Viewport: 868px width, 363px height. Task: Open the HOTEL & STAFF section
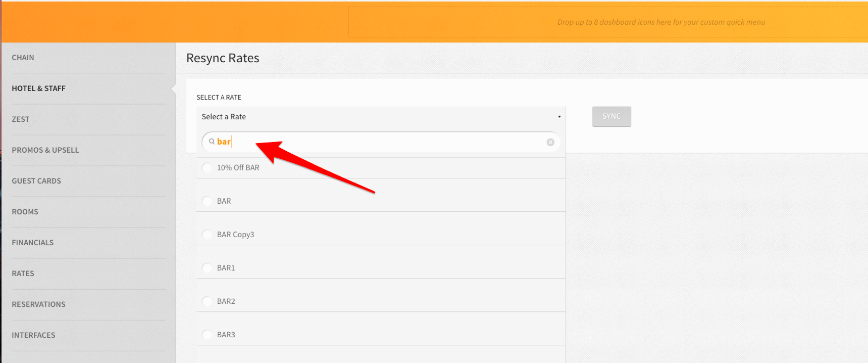(x=39, y=88)
